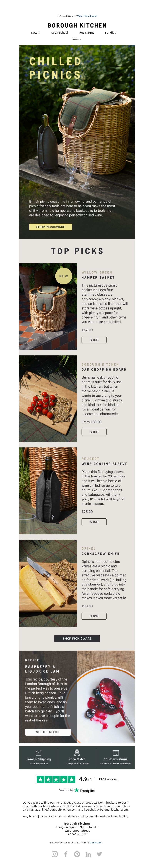Viewport: 154px width, 868px height.
Task: Open the 7700 reviews link
Action: point(108,779)
